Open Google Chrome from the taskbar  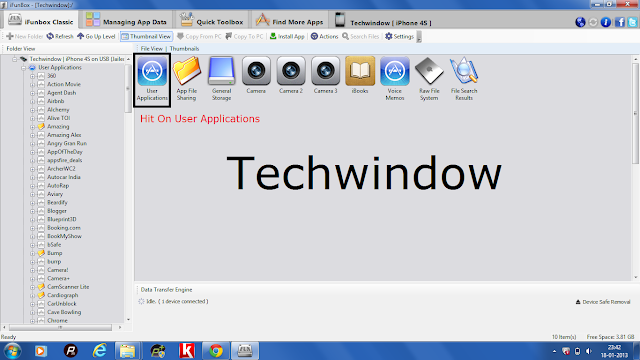tap(216, 351)
